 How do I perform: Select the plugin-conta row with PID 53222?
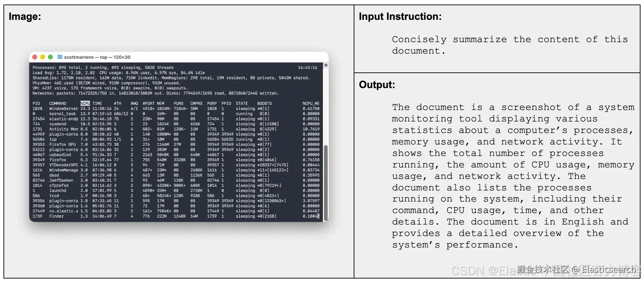[176, 150]
